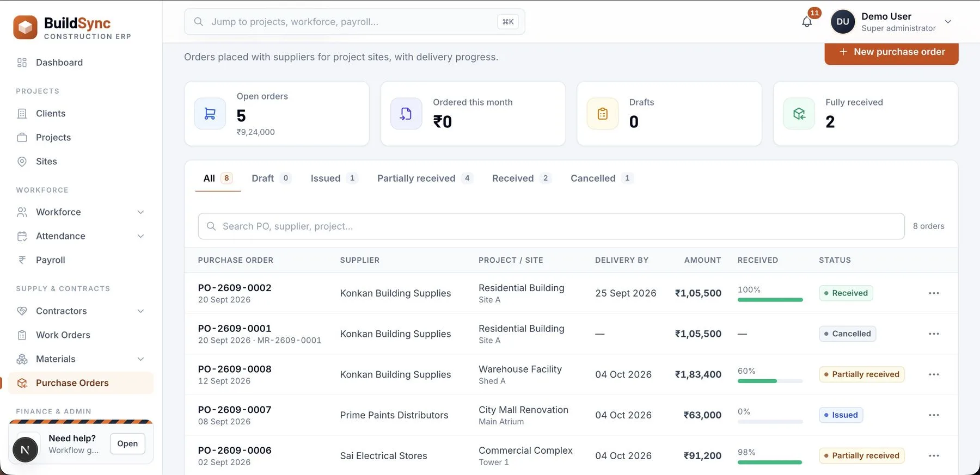This screenshot has height=475, width=980.
Task: Click the BuildSync logo icon
Action: coord(25,27)
